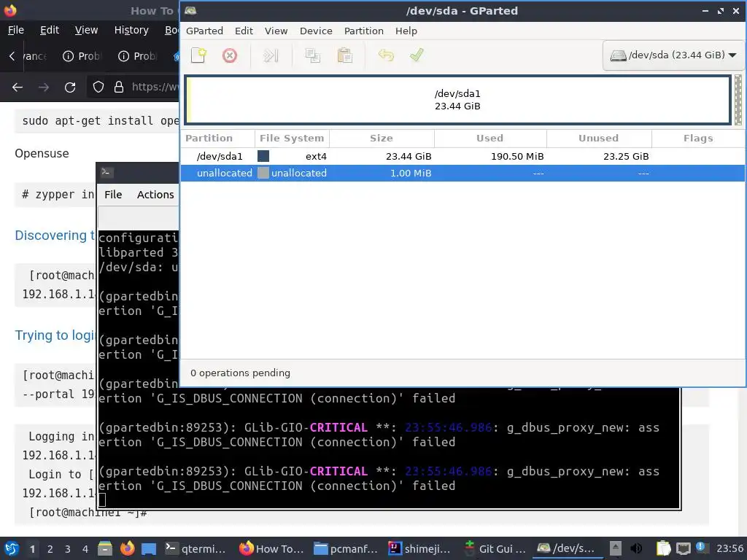Select the /dev/sda1 partition row
Screen dimensions: 747x560
[x=462, y=156]
